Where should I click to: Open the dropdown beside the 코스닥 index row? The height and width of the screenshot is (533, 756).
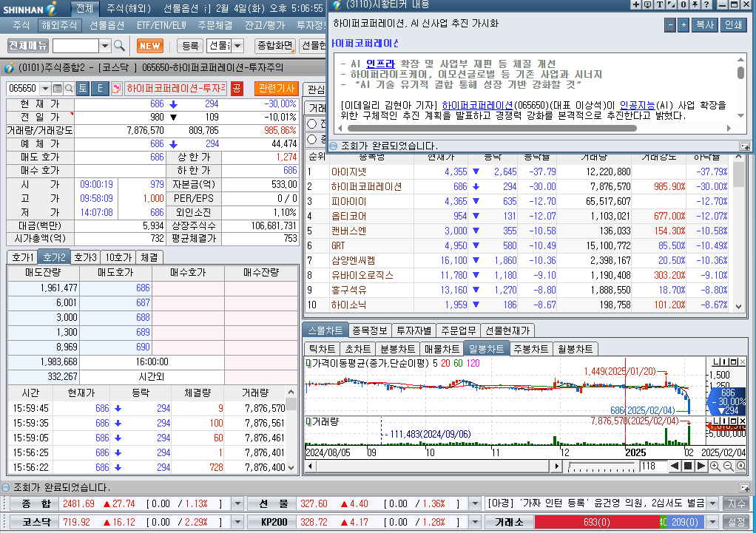237,522
